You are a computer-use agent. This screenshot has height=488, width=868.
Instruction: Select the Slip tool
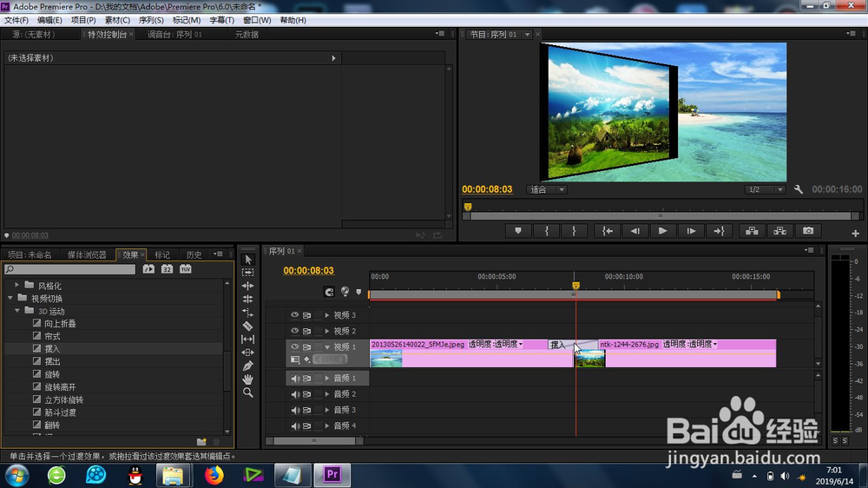pos(248,339)
